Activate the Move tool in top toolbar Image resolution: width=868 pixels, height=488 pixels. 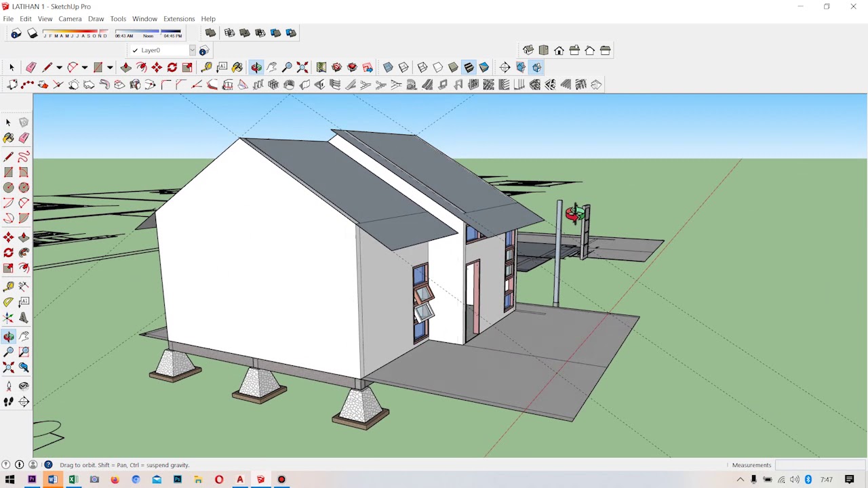pos(157,67)
